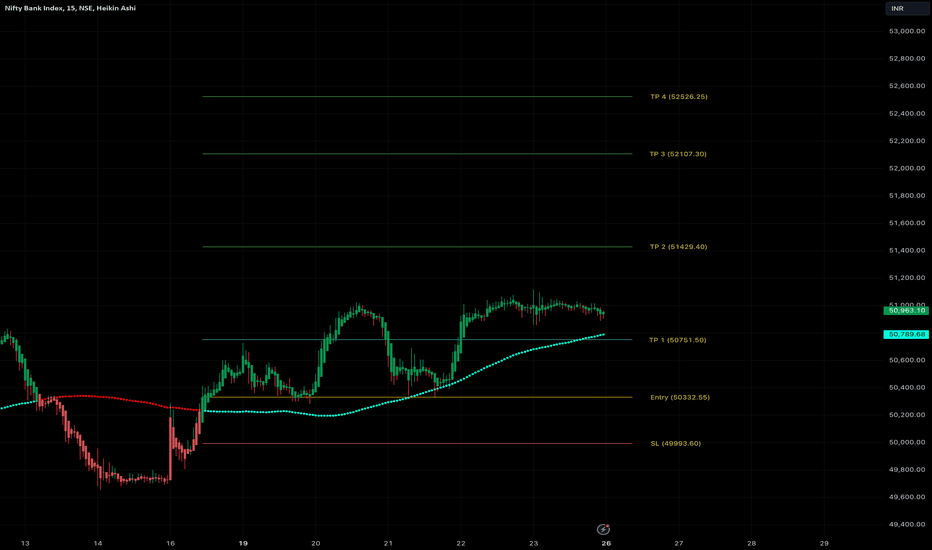Click date 19 on the time axis
Viewport: 932px width, 550px height.
[x=243, y=543]
